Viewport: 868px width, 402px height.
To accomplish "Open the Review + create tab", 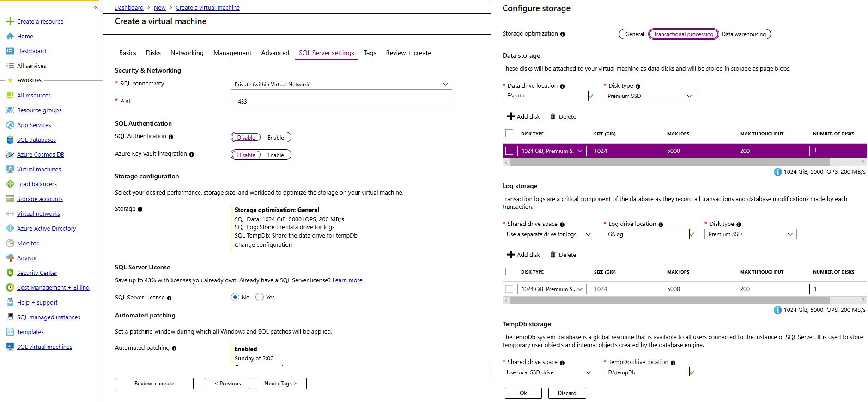I will pyautogui.click(x=408, y=53).
